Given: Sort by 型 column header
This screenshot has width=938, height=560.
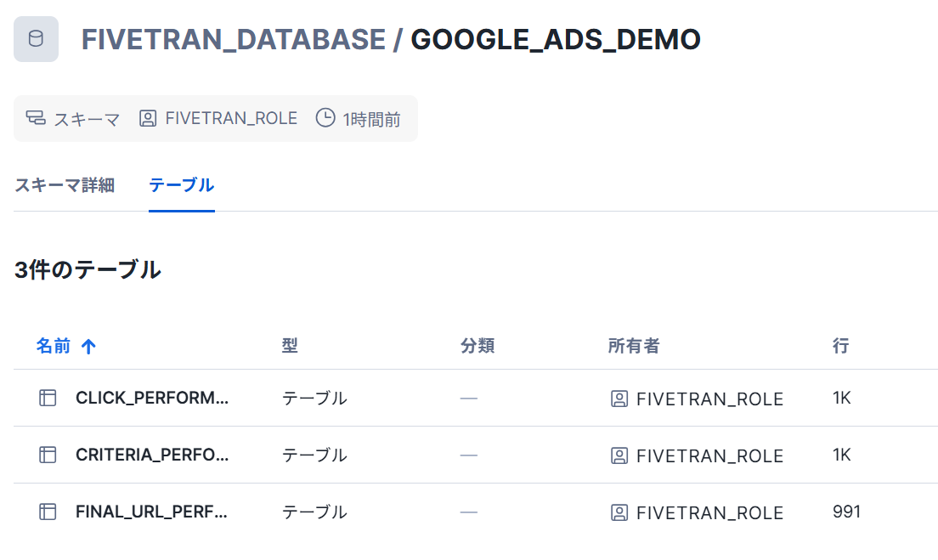Looking at the screenshot, I should 290,346.
